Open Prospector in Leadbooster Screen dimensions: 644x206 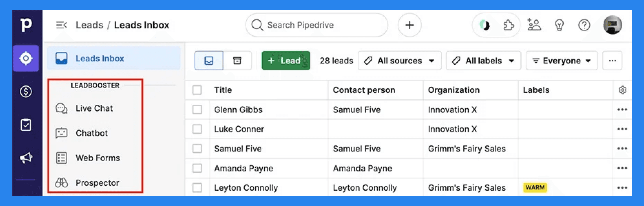tap(97, 183)
